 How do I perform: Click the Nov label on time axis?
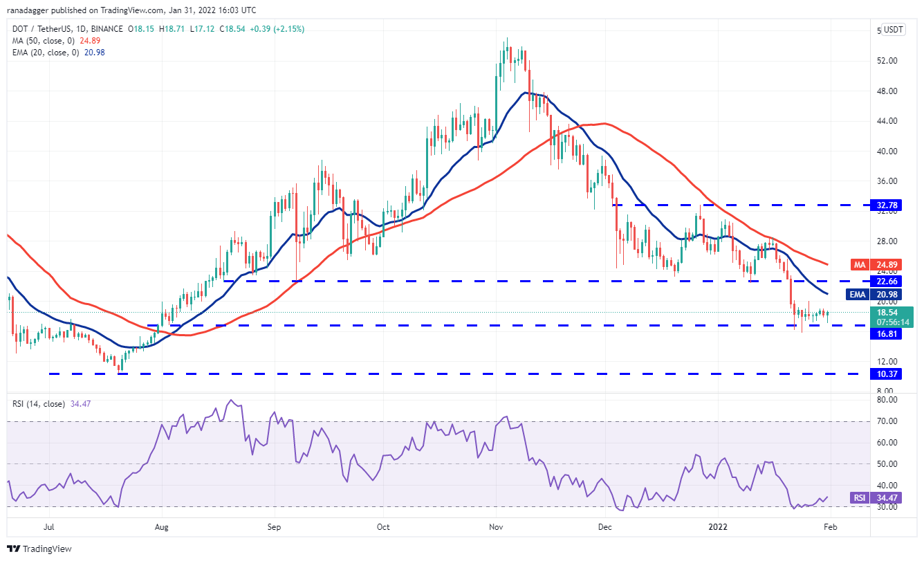click(x=496, y=526)
